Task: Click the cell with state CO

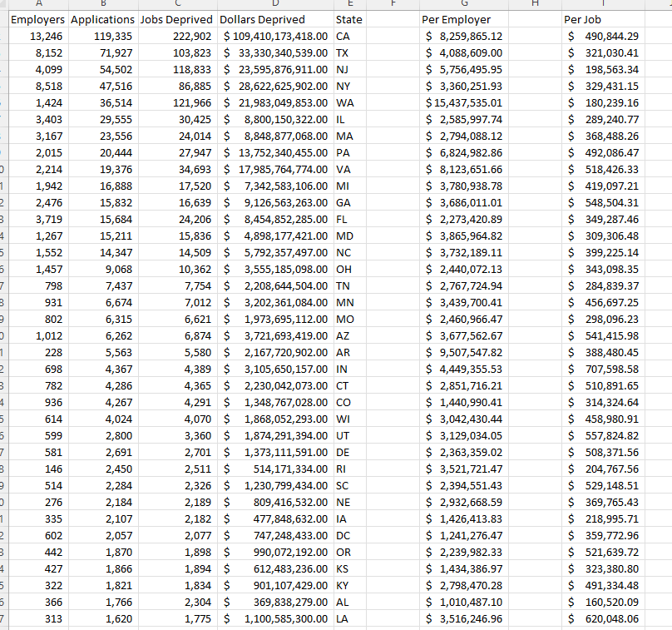Action: click(350, 402)
